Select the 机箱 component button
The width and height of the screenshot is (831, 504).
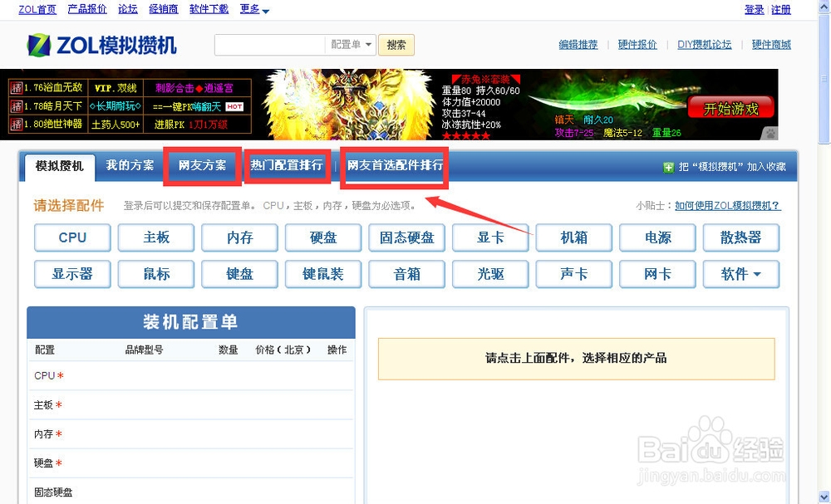coord(574,237)
